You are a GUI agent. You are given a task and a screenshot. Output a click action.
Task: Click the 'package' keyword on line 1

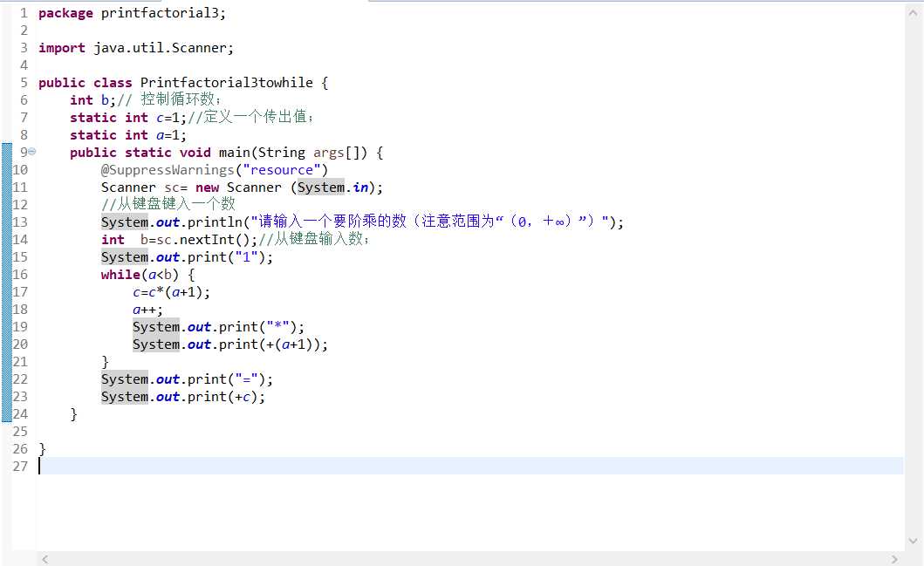(65, 13)
